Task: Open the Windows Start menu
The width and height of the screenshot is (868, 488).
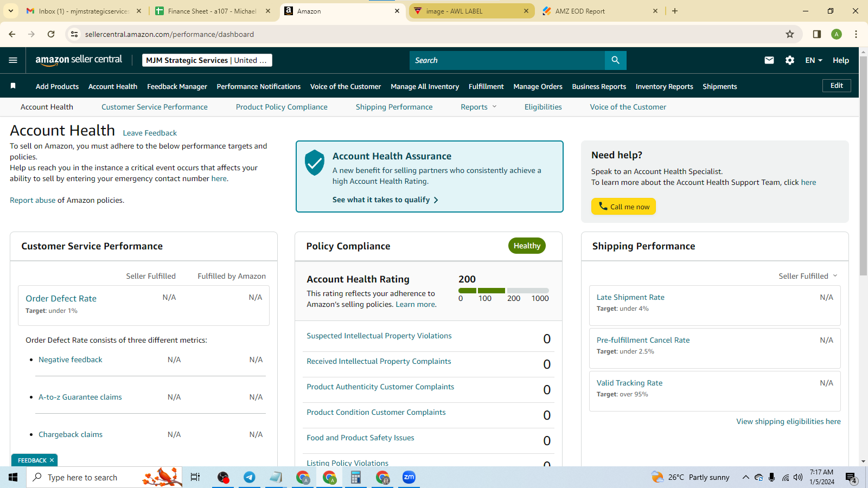Action: click(13, 477)
